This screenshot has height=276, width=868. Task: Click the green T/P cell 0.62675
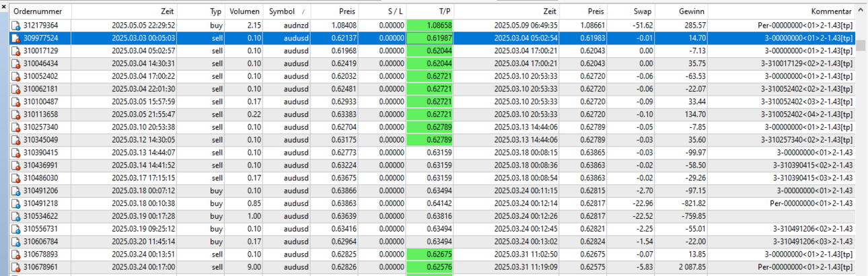[x=431, y=254]
